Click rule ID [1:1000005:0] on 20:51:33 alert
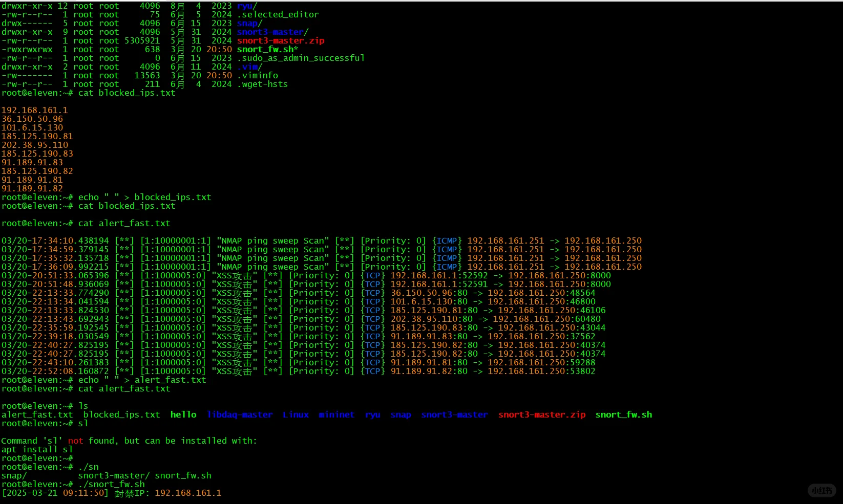This screenshot has width=843, height=504. 173,275
